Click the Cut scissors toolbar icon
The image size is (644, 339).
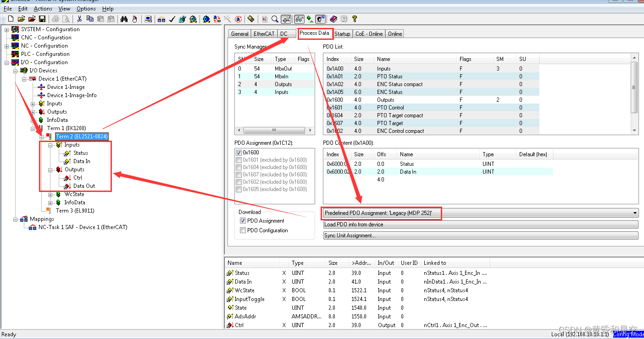[79, 19]
